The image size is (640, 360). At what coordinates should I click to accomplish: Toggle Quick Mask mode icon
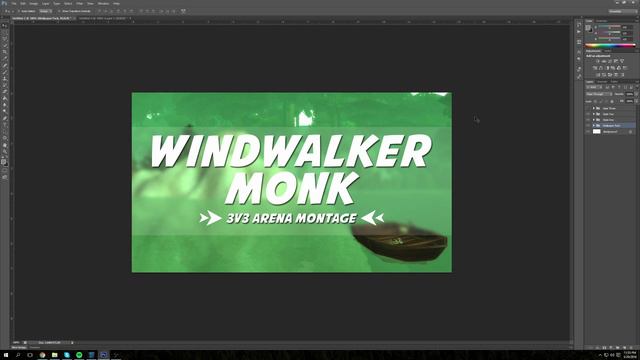(4, 170)
